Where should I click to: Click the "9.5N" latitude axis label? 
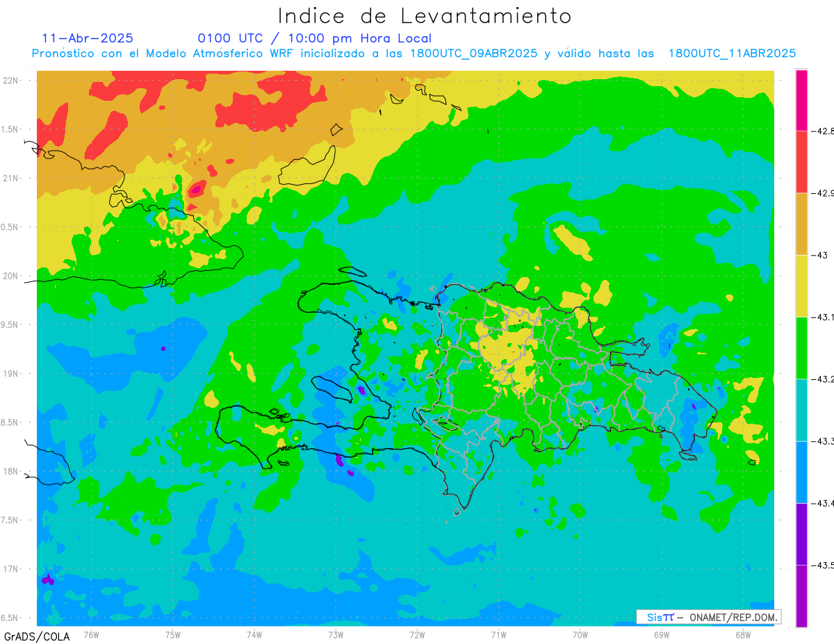click(x=10, y=325)
